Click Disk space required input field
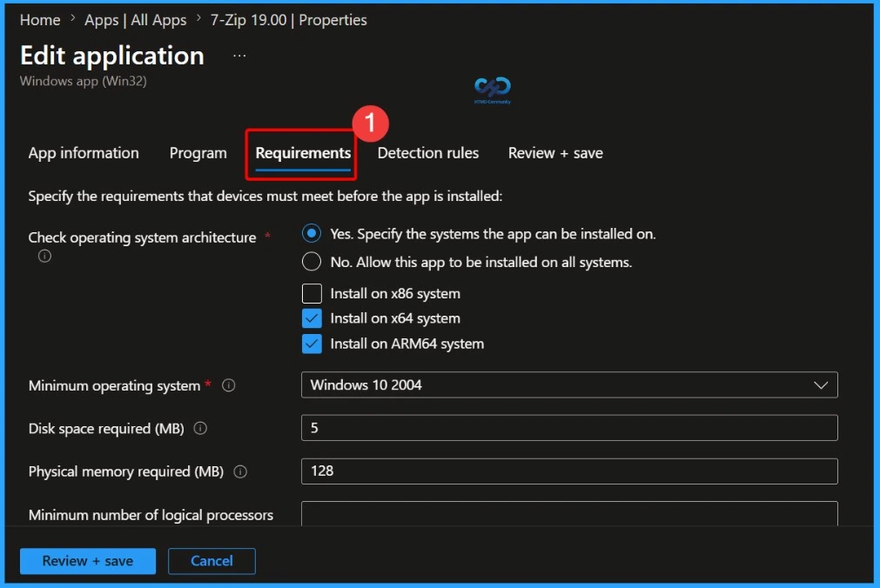Image resolution: width=880 pixels, height=588 pixels. (x=569, y=428)
